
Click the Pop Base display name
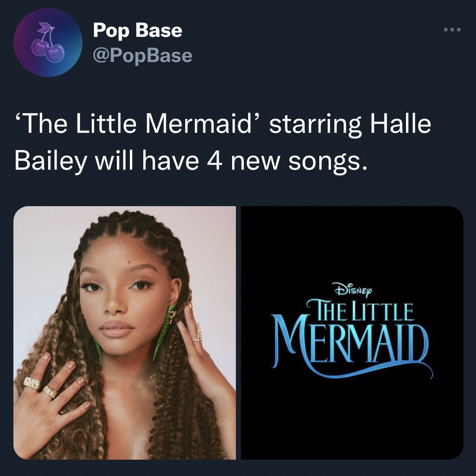(137, 30)
